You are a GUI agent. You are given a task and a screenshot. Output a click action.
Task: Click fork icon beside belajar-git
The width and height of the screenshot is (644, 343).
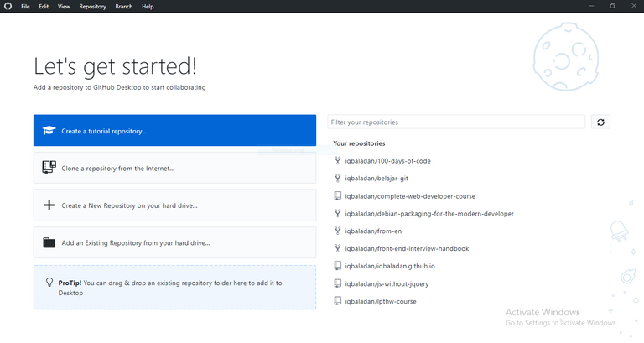[338, 178]
